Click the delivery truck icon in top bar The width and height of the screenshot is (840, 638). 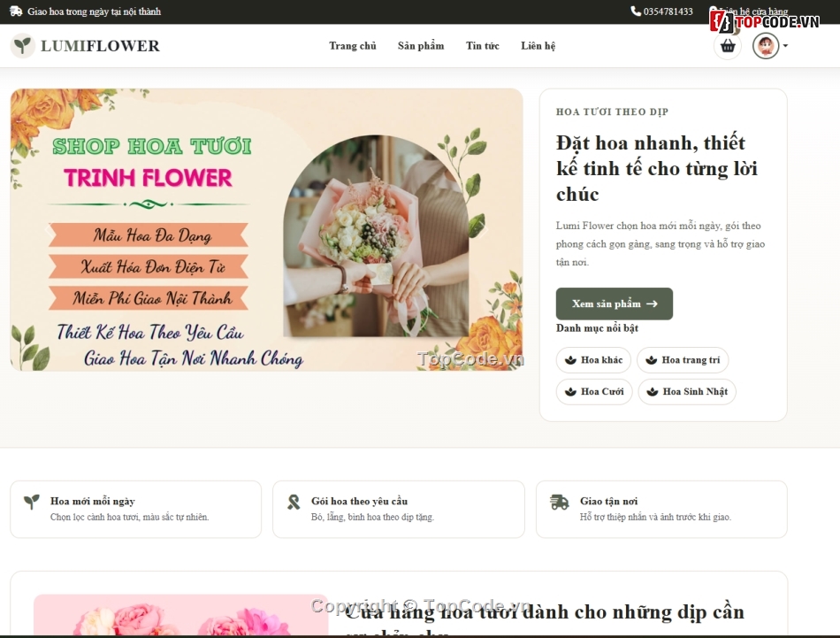(16, 11)
